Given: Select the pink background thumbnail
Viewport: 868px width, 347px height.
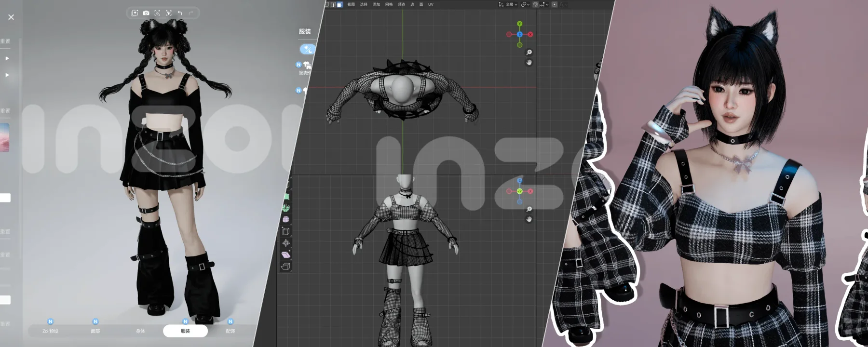Looking at the screenshot, I should (5, 137).
